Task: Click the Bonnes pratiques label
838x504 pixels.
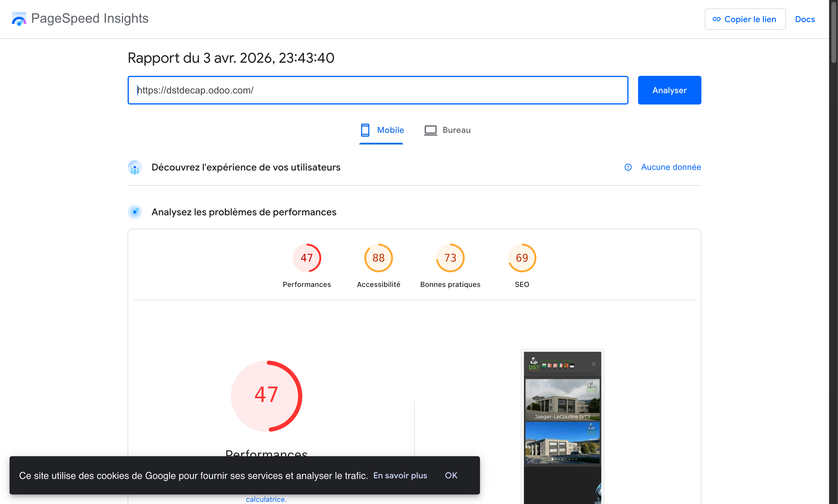Action: 450,284
